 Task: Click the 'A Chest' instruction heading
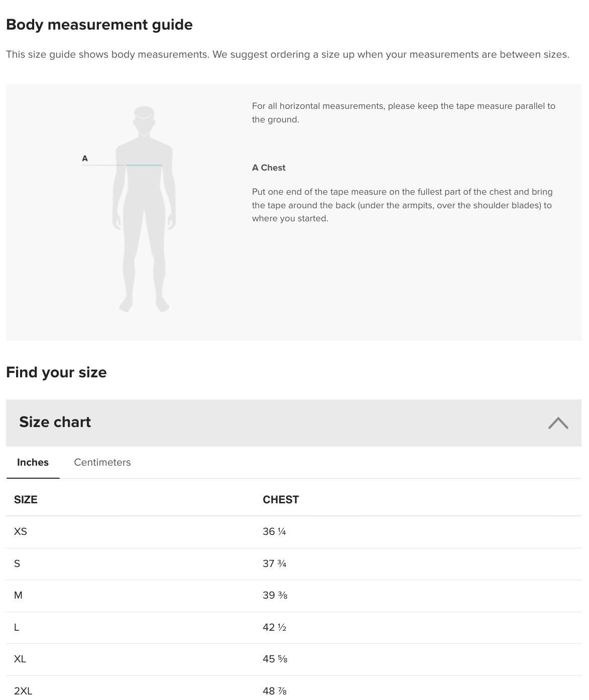(x=269, y=168)
